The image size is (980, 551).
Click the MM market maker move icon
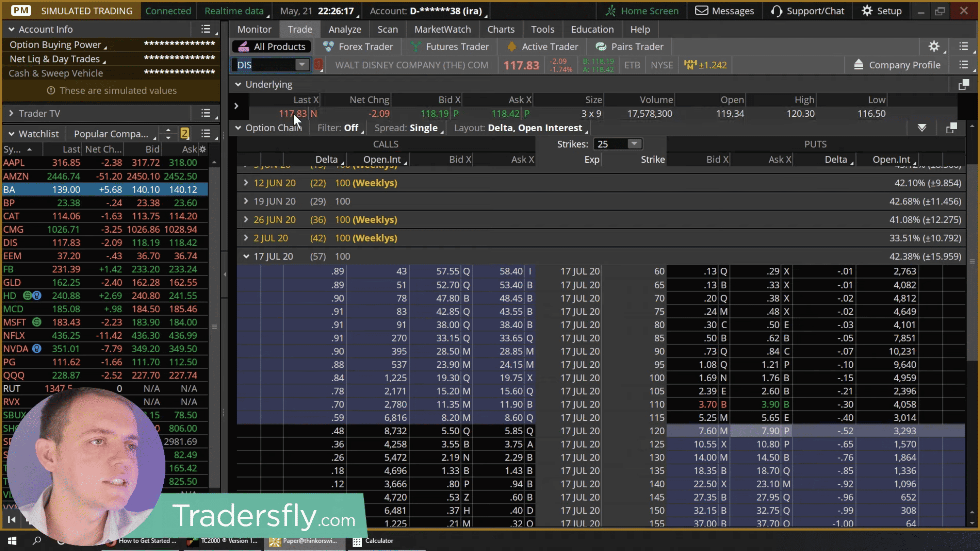[690, 65]
